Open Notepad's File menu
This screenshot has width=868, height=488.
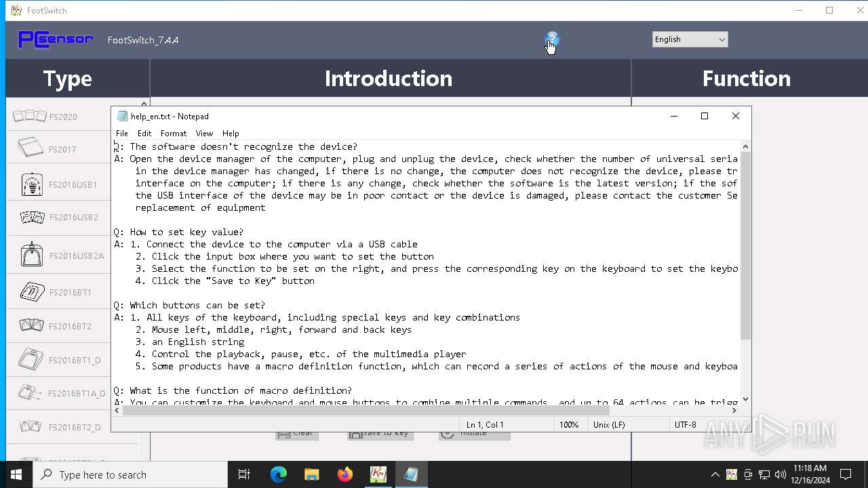click(x=122, y=134)
